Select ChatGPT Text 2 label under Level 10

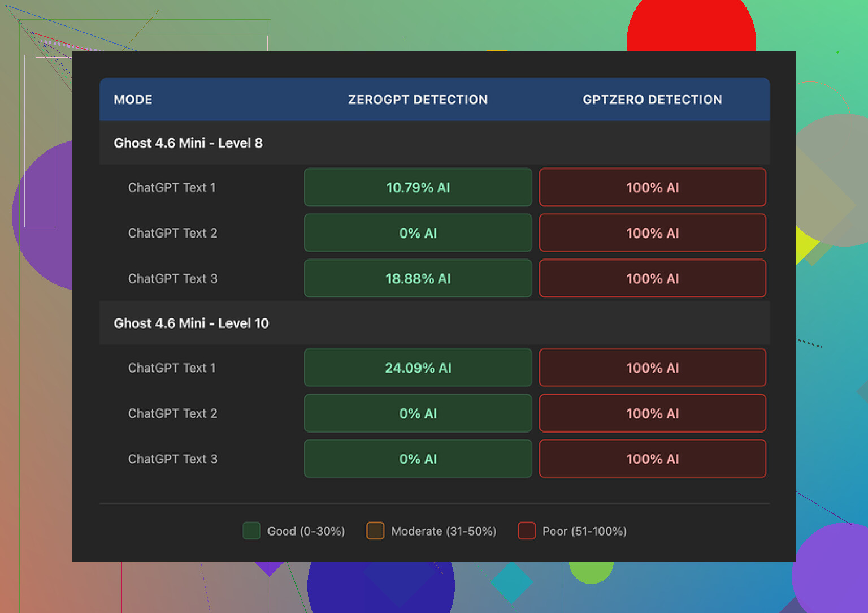click(172, 413)
